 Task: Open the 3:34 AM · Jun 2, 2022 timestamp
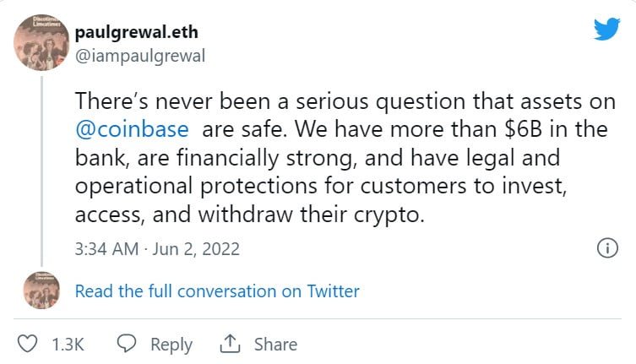pyautogui.click(x=157, y=249)
